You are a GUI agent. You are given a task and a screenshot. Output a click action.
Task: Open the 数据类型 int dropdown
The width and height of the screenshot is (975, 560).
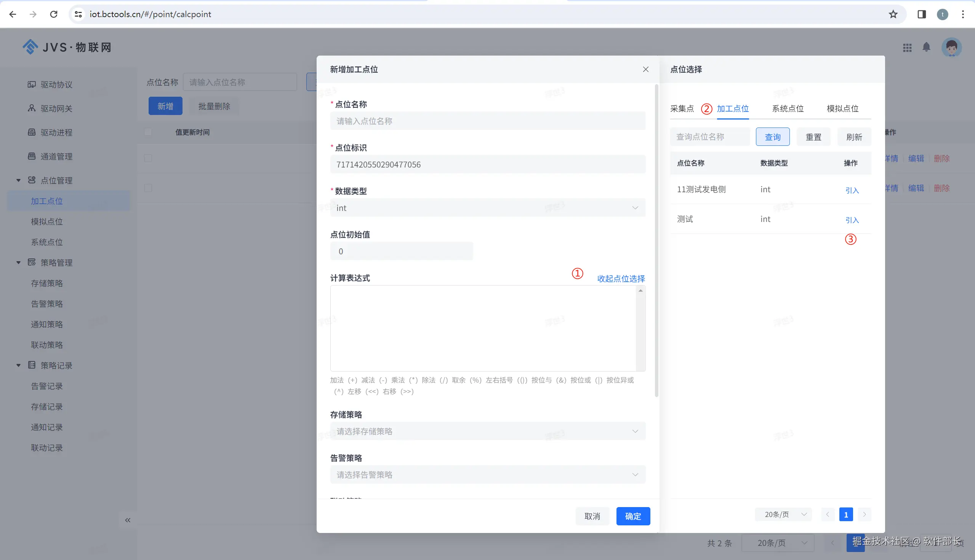coord(487,208)
